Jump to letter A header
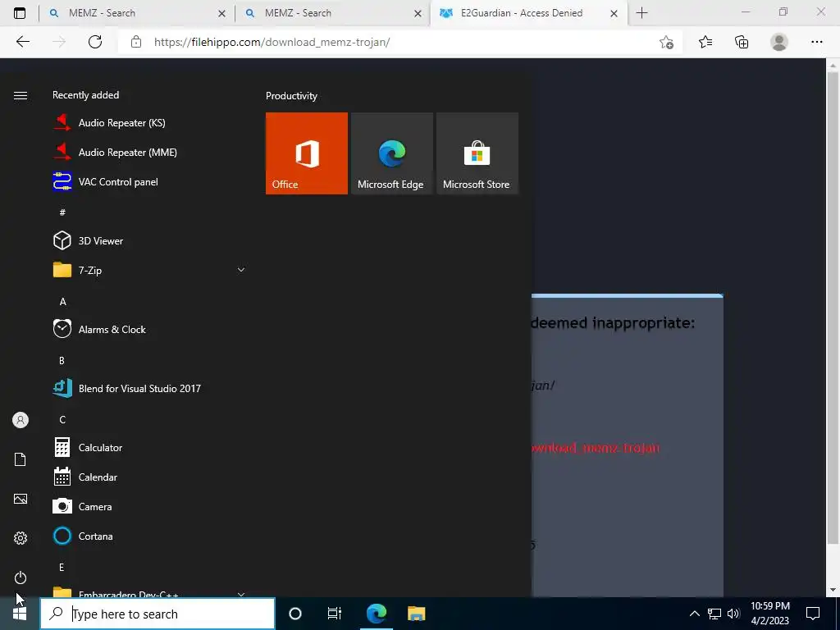Screen dimensions: 840x630 coord(62,301)
